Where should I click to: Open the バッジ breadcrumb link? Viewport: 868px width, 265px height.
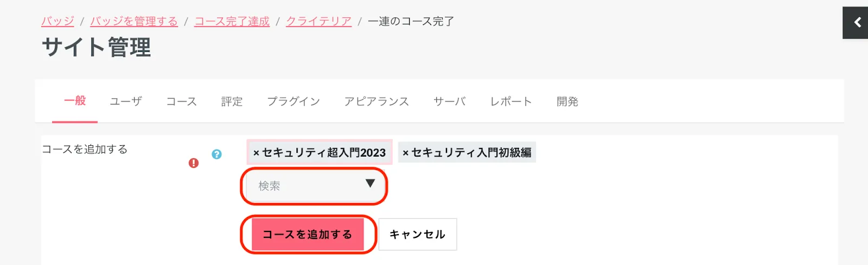(58, 21)
